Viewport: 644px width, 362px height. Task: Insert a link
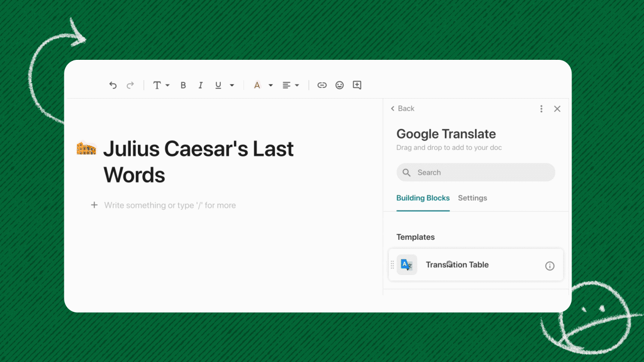(x=322, y=85)
